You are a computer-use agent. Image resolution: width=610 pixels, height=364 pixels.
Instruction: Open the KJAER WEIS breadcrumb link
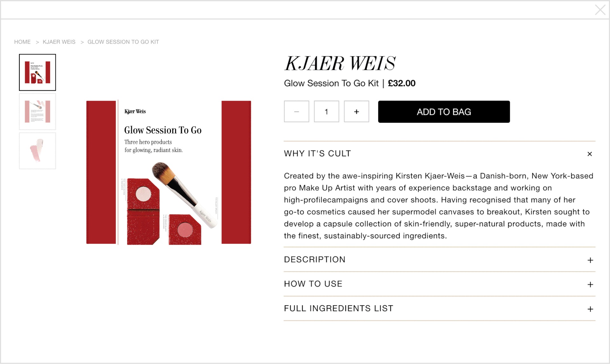(x=59, y=42)
